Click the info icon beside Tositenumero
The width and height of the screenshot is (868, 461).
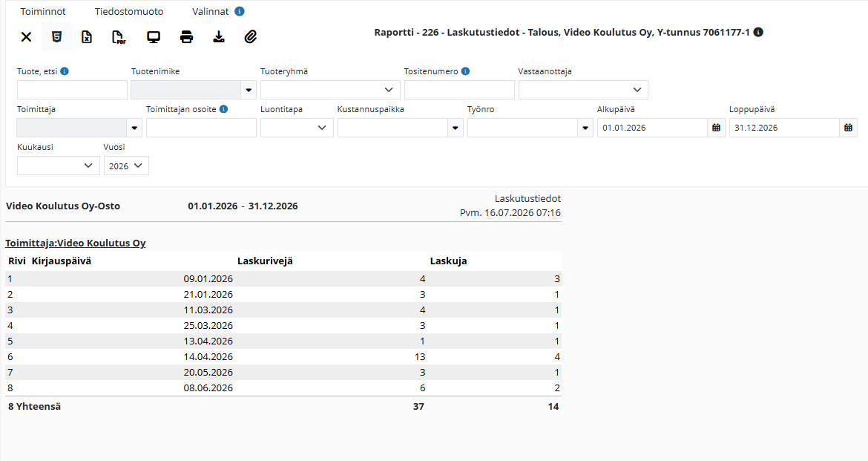[x=466, y=71]
